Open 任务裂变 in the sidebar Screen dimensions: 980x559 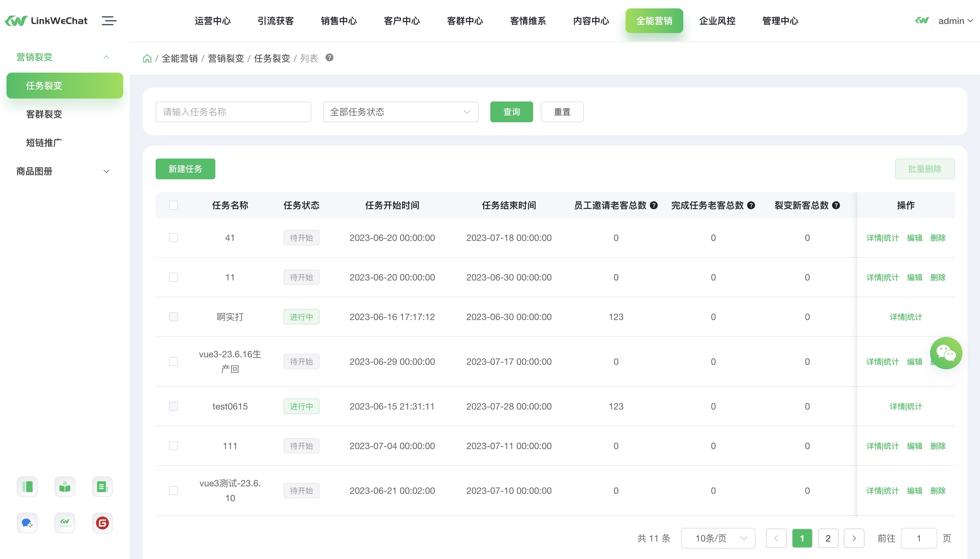65,86
